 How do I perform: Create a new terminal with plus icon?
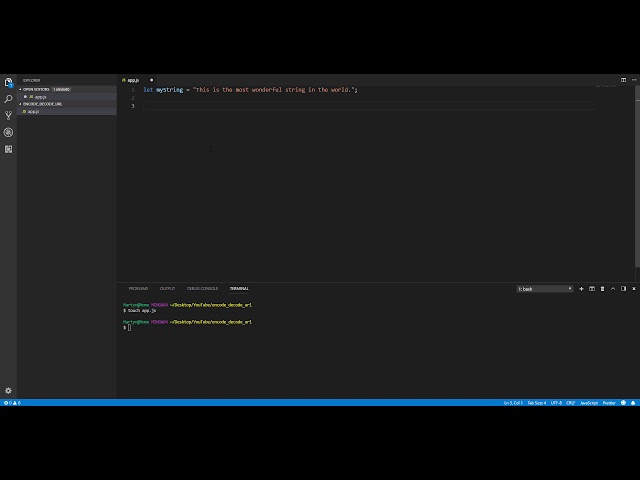tap(581, 289)
